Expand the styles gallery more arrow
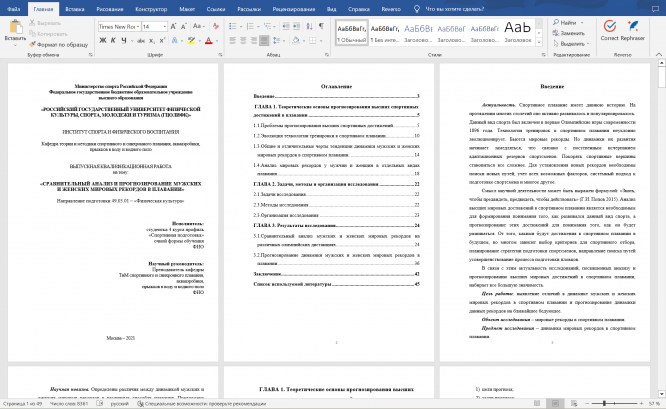The width and height of the screenshot is (666, 409). point(539,42)
